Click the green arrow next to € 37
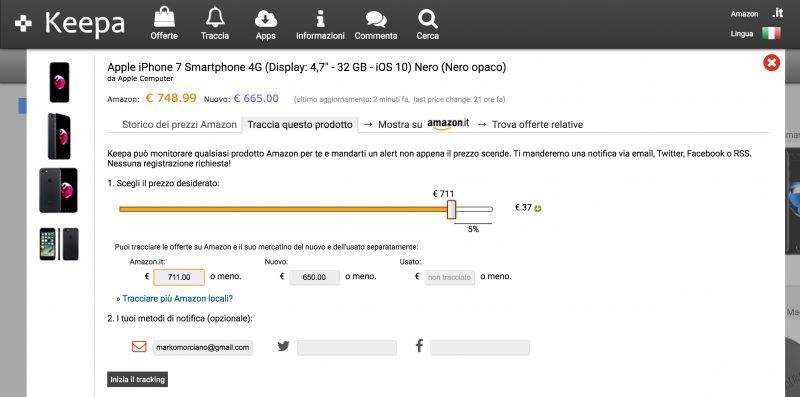This screenshot has width=800, height=397. 538,208
